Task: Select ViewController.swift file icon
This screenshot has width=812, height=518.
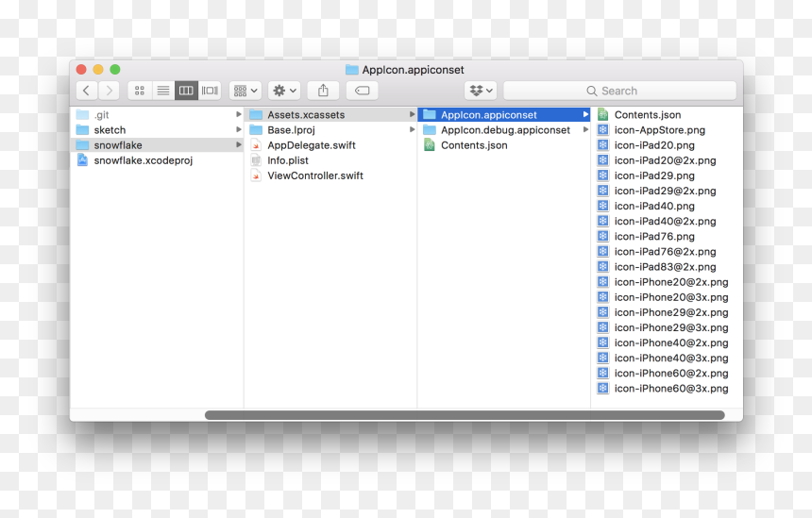Action: [x=256, y=175]
